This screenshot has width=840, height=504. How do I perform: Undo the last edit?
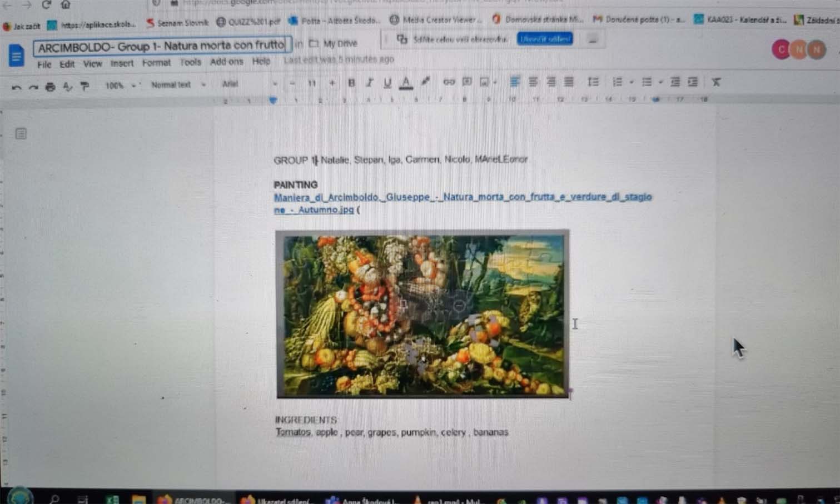coord(16,87)
